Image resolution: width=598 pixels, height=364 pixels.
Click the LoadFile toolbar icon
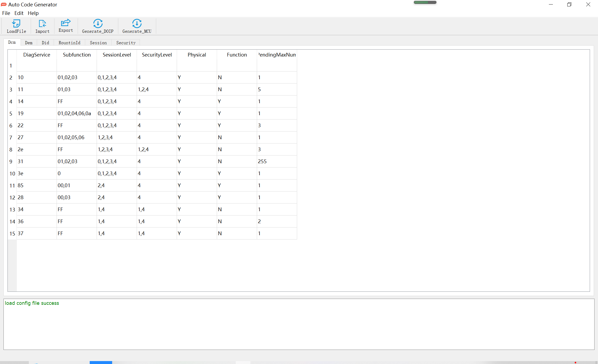point(16,26)
